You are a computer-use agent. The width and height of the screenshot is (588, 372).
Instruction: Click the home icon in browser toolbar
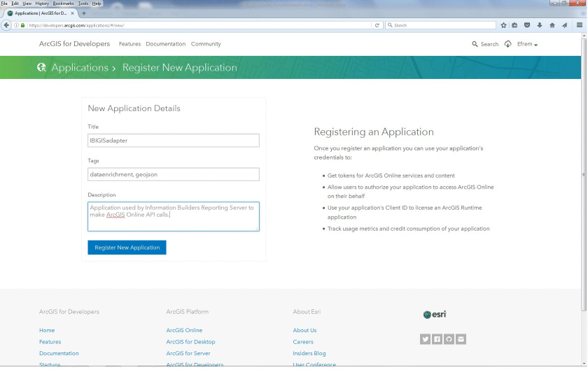(x=552, y=25)
